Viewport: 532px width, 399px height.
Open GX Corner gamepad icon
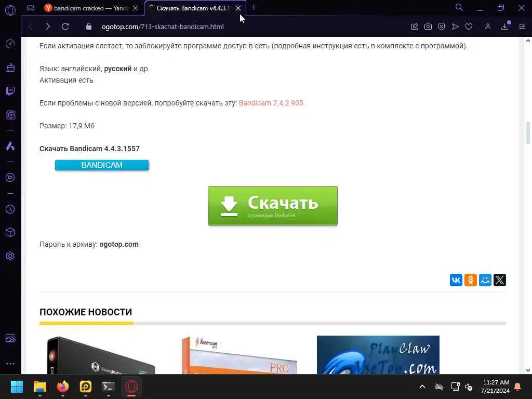click(x=31, y=8)
